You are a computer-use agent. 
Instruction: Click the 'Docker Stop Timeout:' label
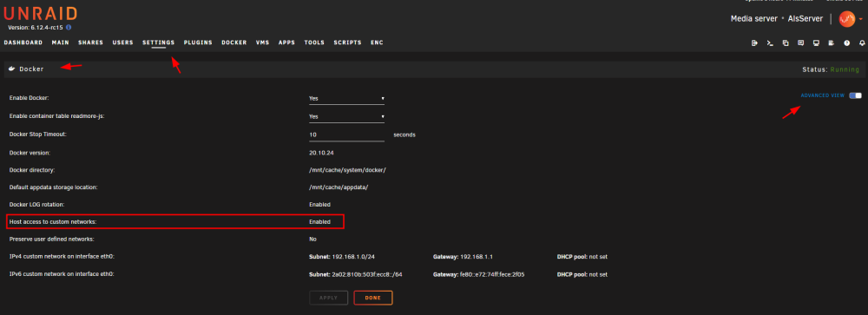[x=37, y=135]
